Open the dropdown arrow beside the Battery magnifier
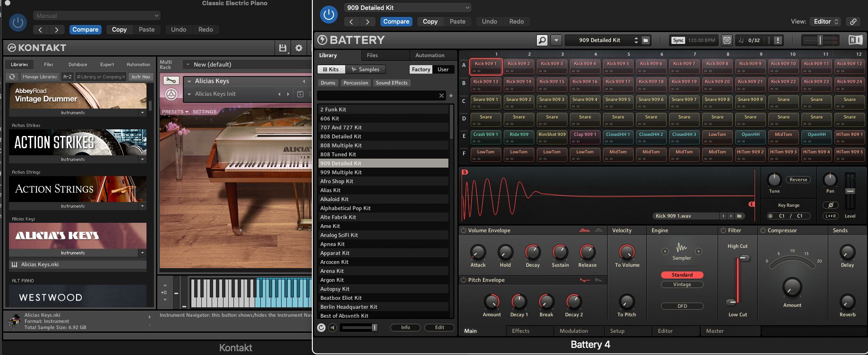Image resolution: width=868 pixels, height=355 pixels. tap(556, 40)
